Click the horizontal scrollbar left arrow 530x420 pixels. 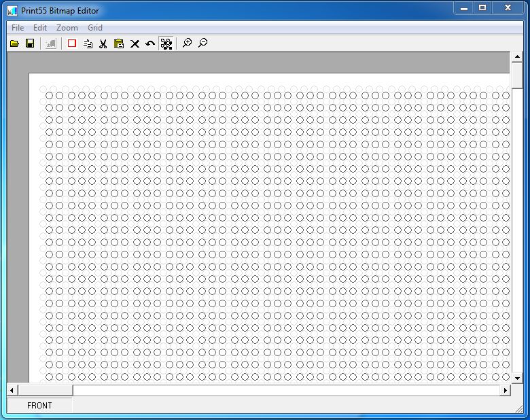pyautogui.click(x=12, y=390)
